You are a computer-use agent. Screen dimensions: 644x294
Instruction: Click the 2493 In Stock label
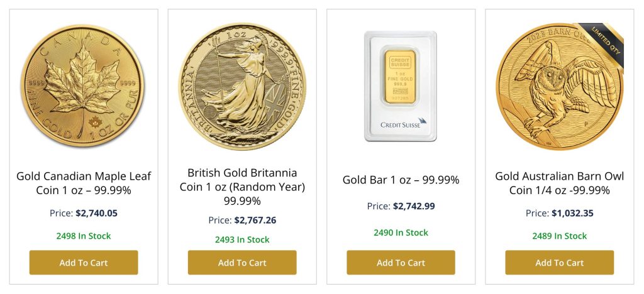(x=242, y=239)
